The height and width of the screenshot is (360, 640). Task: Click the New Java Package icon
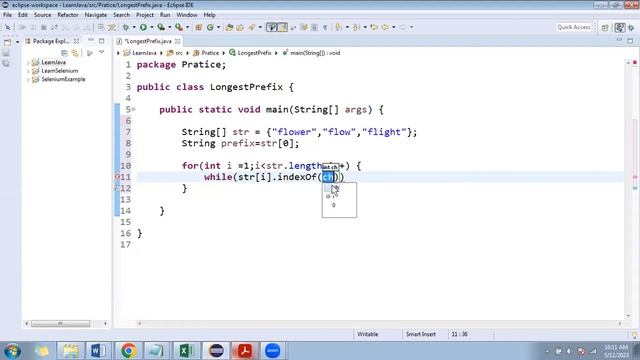coord(199,27)
